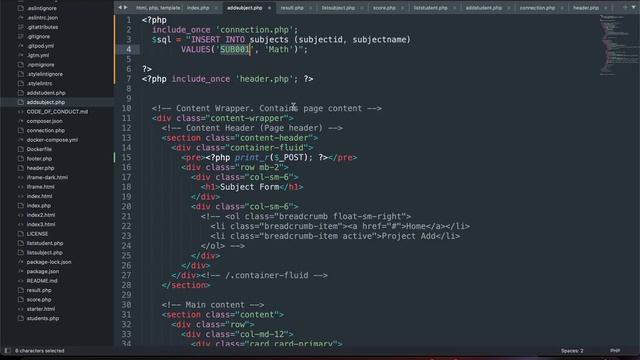
Task: Open listsubject.php in the sidebar
Action: tap(44, 252)
